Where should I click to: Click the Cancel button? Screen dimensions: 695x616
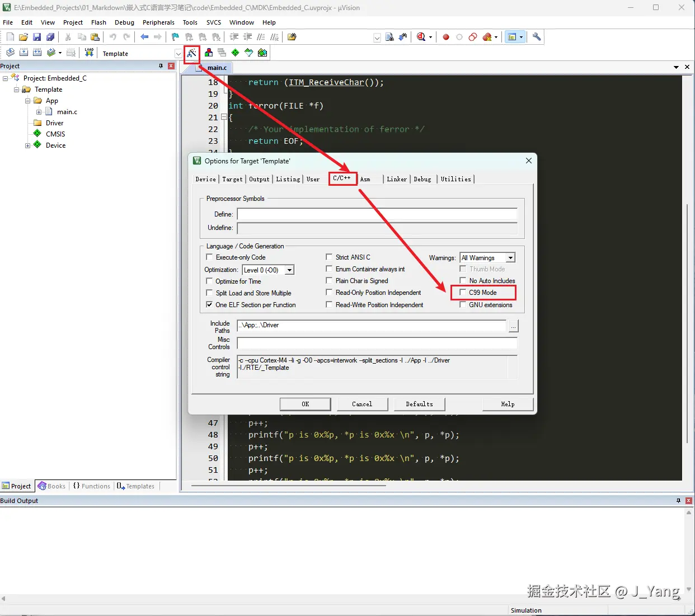coord(362,404)
